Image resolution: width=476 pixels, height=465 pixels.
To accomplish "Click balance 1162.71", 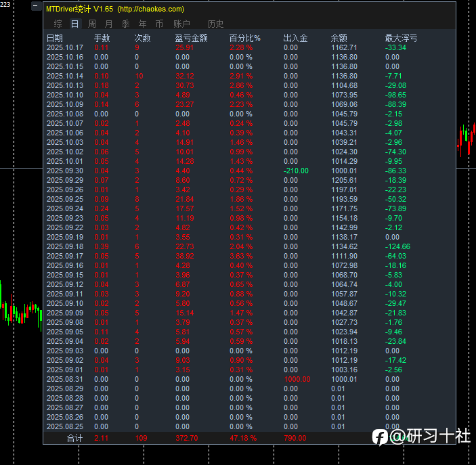I will (x=344, y=47).
